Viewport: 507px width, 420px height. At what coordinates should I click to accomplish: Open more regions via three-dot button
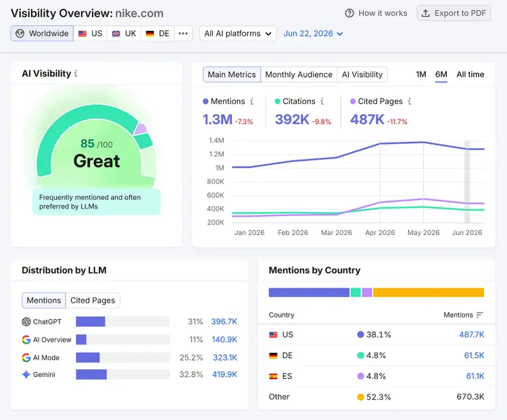pyautogui.click(x=183, y=33)
